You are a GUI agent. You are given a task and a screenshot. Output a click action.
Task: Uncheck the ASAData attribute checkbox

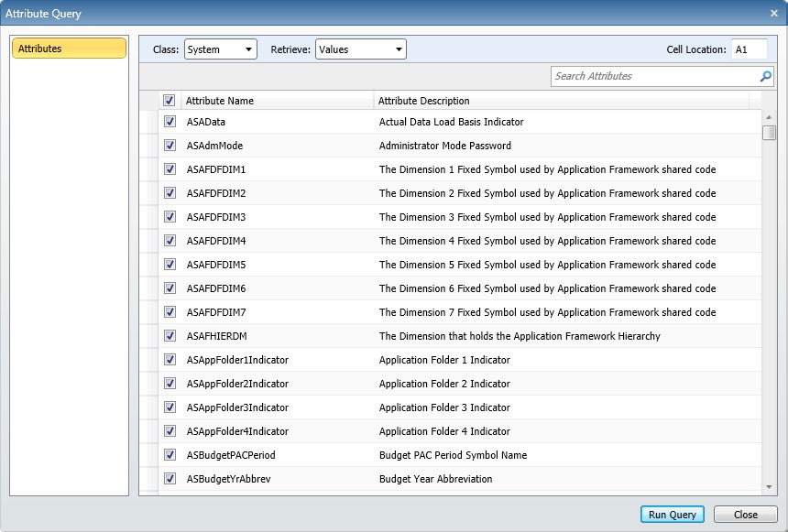[170, 122]
